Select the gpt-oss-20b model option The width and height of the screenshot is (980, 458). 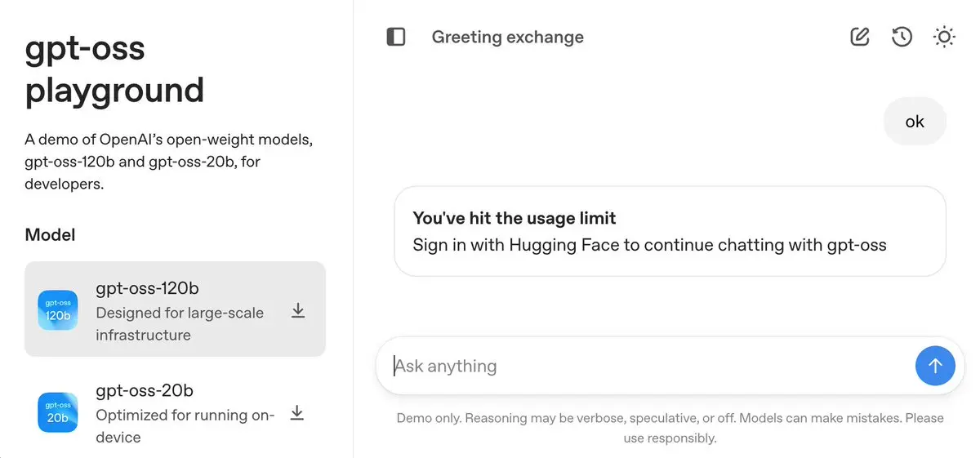[175, 412]
